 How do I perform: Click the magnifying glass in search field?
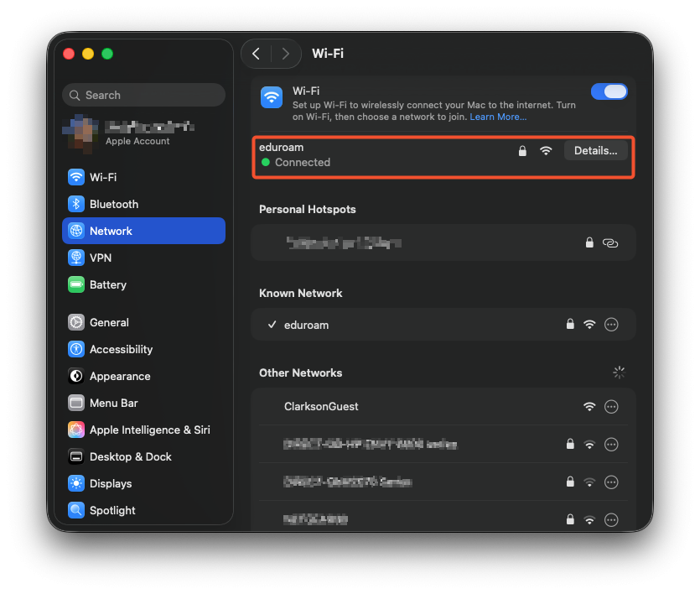click(75, 96)
